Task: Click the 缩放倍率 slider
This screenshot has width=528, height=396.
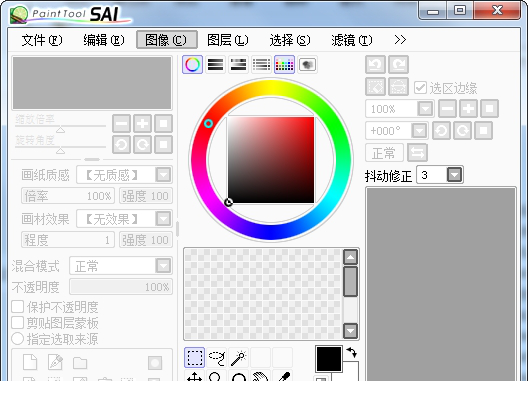Action: pos(60,126)
